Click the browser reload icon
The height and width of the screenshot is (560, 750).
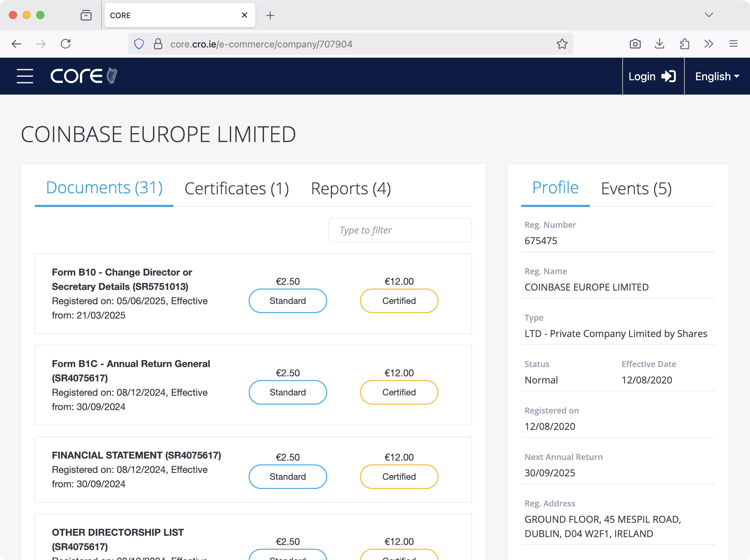[66, 44]
